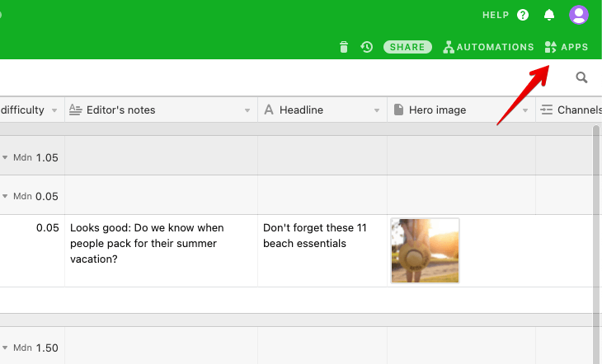Click the 0.05 difficulty cell value

tap(47, 228)
